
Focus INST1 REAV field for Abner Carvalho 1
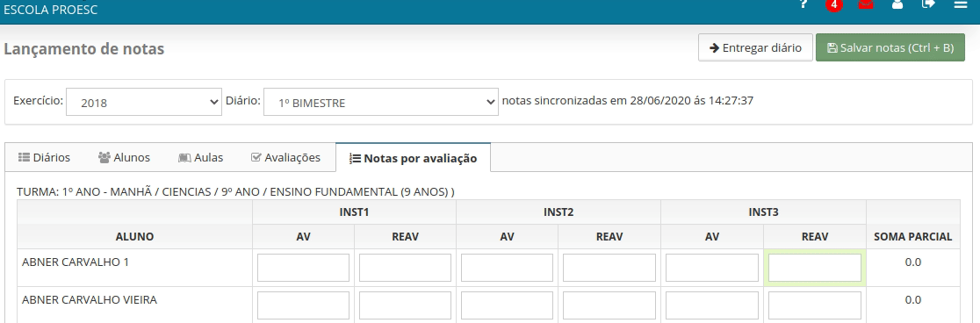(x=405, y=268)
